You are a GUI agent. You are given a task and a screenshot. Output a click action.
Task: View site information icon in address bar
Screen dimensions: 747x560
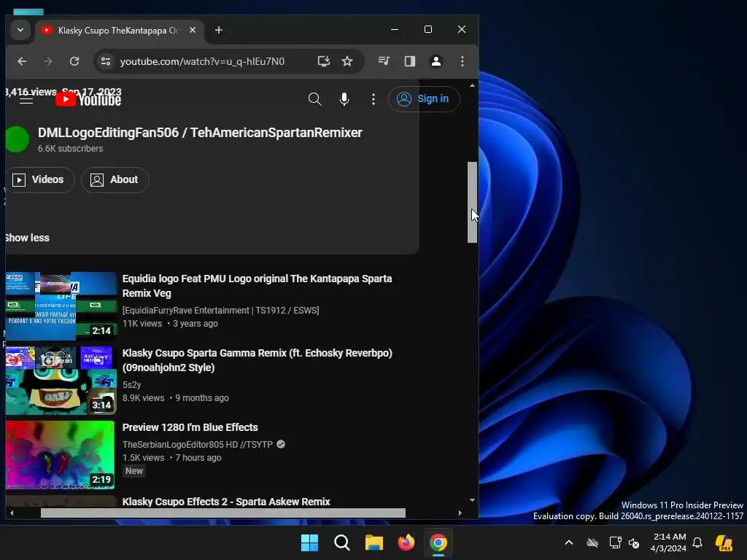(x=106, y=61)
